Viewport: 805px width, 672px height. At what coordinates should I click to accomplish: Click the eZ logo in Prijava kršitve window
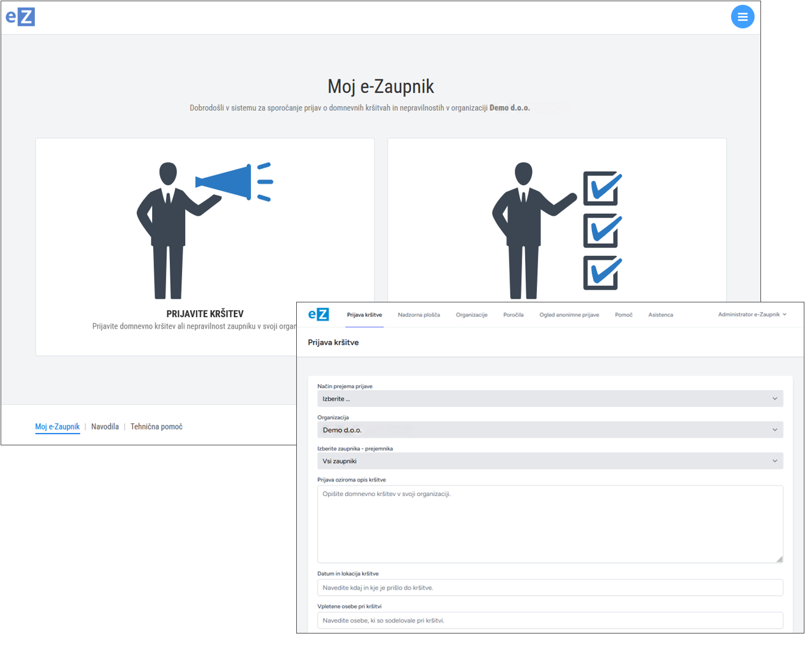point(318,315)
